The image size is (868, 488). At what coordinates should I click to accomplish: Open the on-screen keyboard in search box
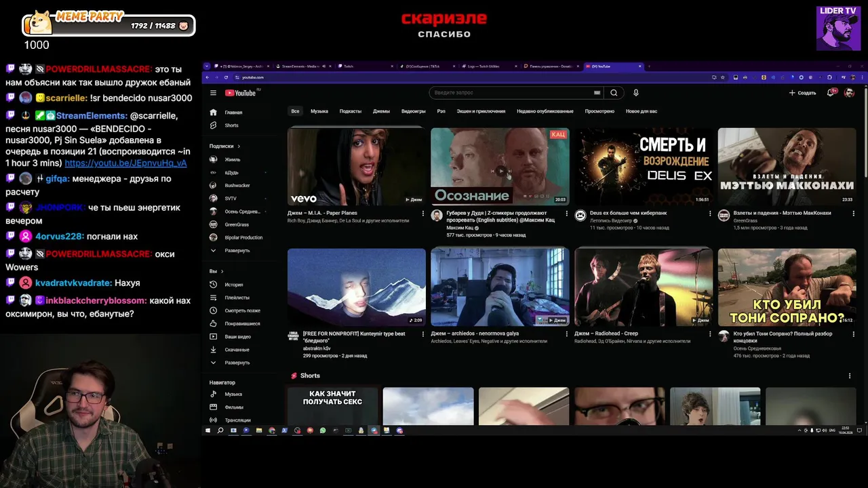click(x=597, y=93)
